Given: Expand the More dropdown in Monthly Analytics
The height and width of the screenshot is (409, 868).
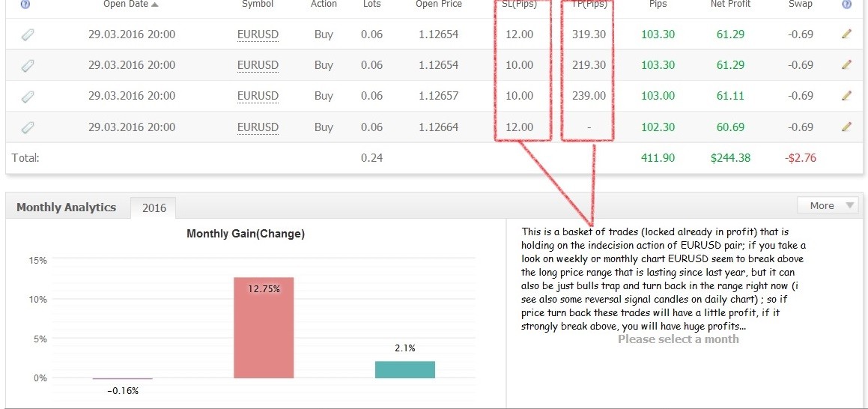Looking at the screenshot, I should pos(827,206).
